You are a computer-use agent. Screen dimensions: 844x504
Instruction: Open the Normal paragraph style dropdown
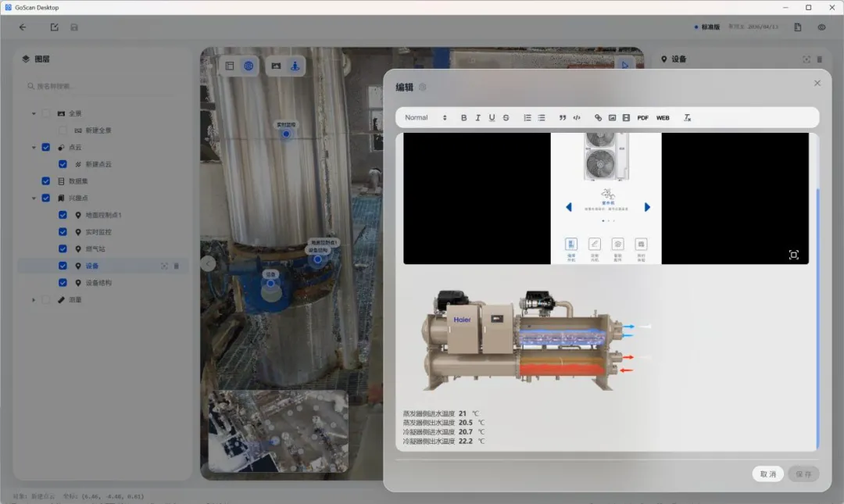pos(425,118)
